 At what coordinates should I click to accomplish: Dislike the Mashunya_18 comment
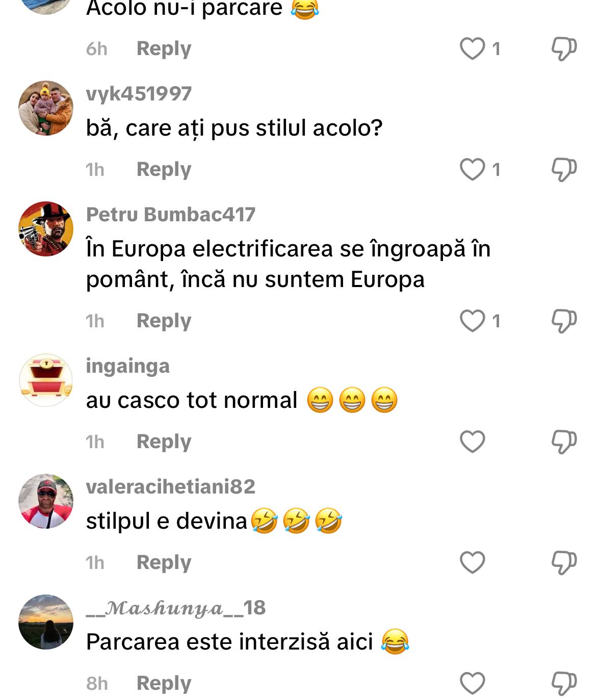564,684
